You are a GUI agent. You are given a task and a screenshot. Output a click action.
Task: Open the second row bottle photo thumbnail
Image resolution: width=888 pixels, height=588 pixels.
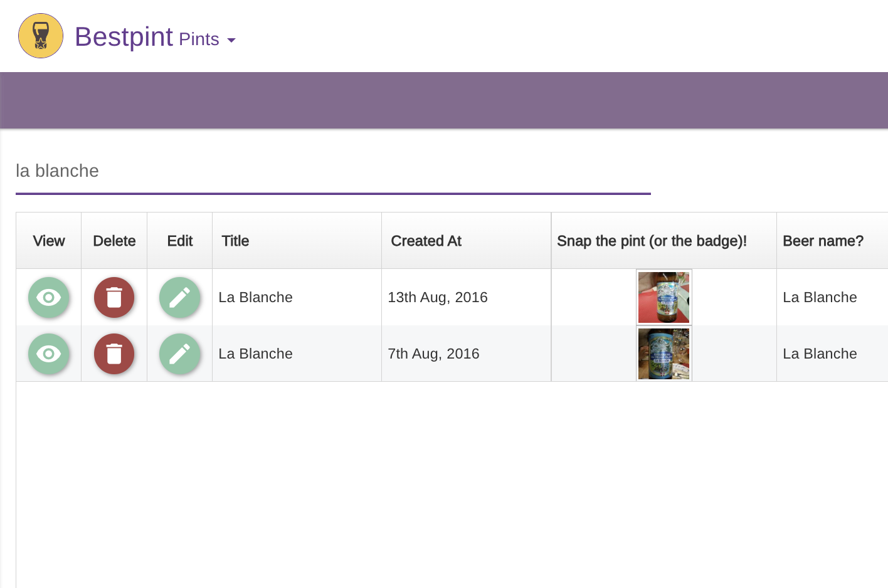pyautogui.click(x=663, y=354)
